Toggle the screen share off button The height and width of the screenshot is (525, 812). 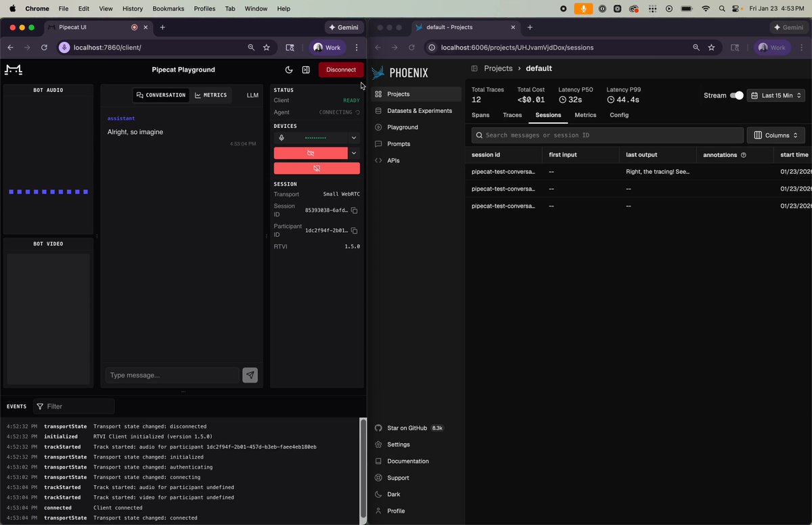click(317, 168)
